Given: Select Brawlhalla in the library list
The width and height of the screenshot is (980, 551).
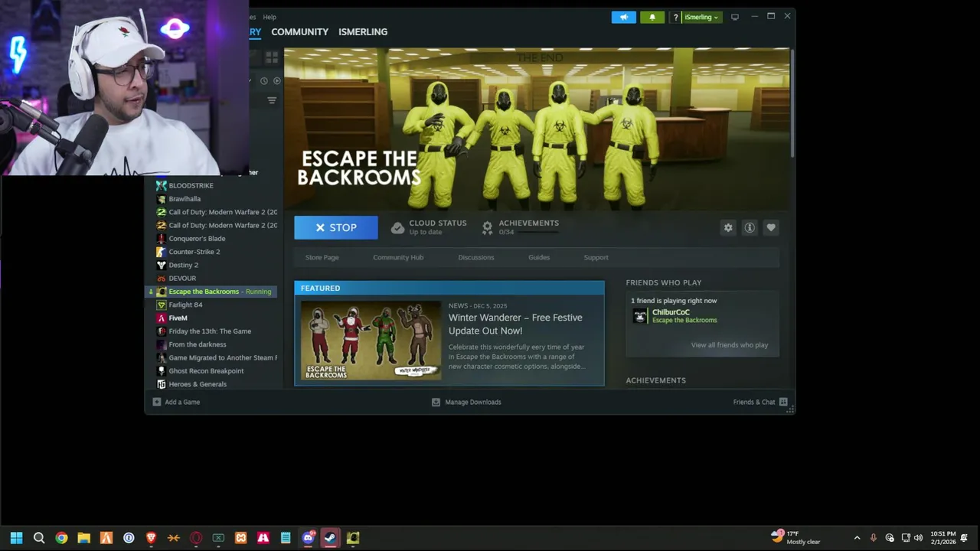Looking at the screenshot, I should coord(185,199).
